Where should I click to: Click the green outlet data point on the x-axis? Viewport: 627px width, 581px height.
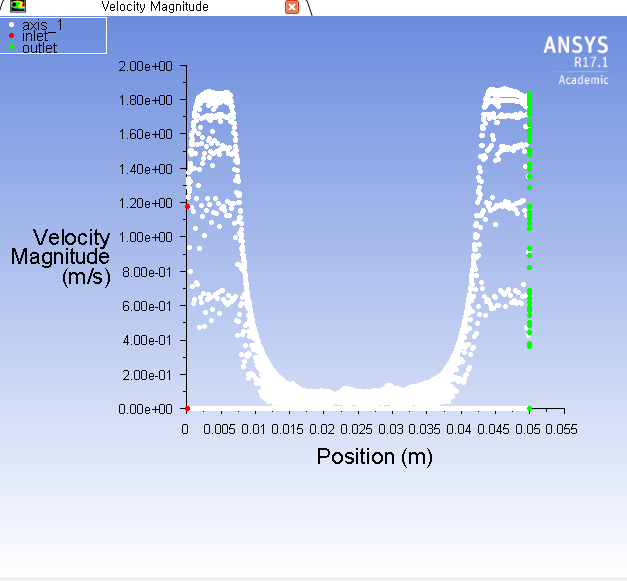529,408
